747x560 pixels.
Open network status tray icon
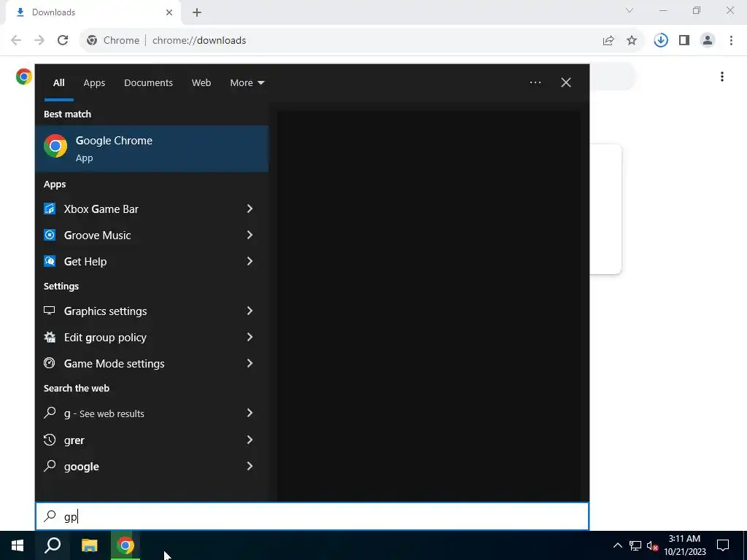click(635, 545)
